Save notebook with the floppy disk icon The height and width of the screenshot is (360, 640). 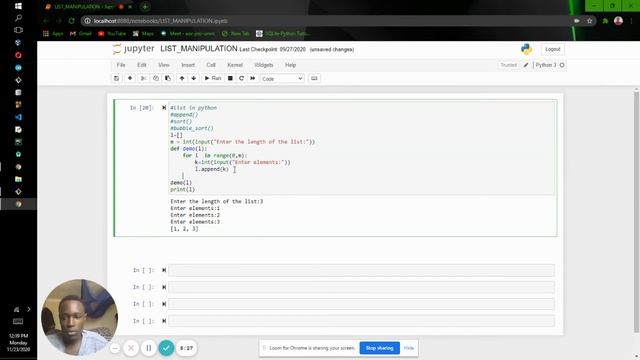coord(117,78)
